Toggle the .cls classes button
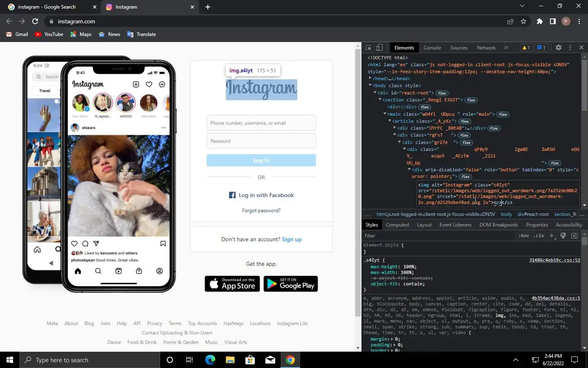 [x=539, y=236]
